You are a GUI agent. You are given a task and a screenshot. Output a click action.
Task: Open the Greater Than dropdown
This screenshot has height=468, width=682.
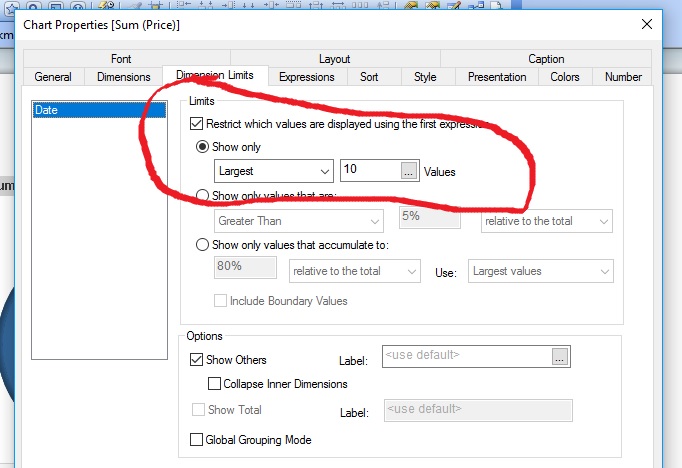point(299,221)
